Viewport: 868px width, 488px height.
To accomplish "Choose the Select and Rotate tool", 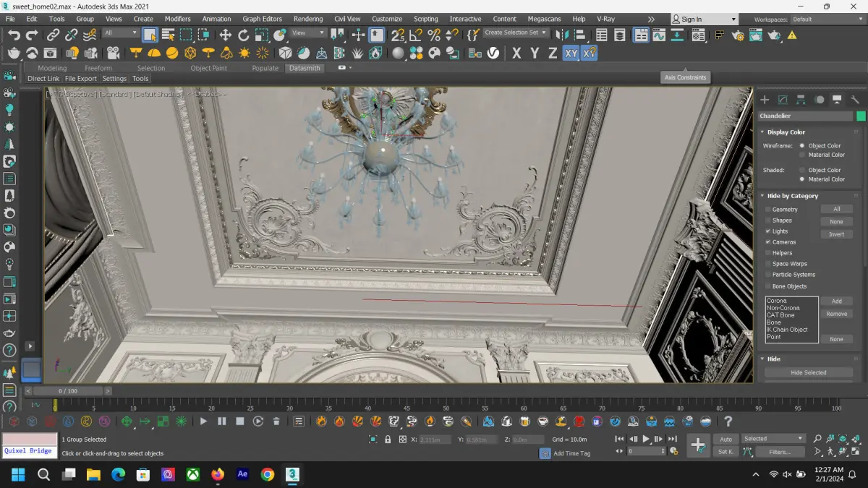I will click(244, 34).
